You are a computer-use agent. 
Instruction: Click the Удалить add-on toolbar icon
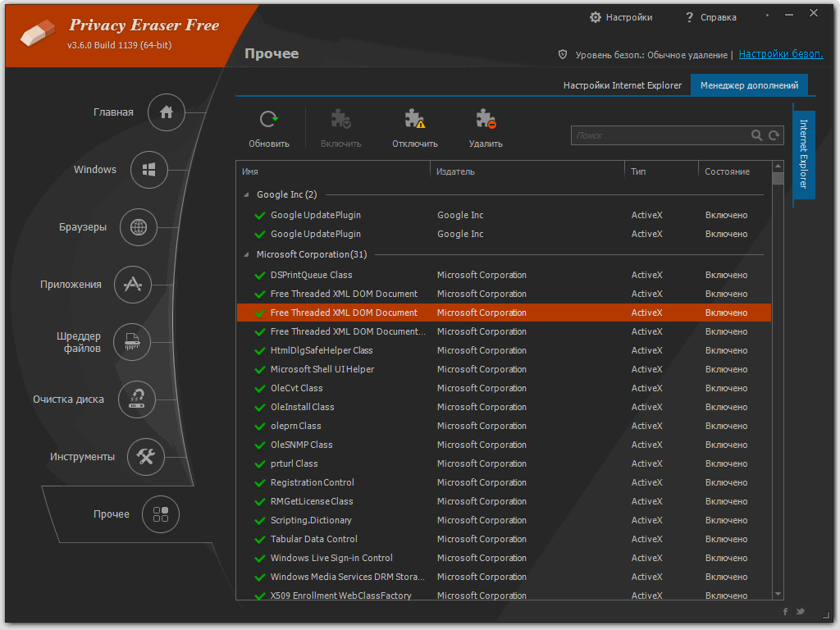[x=486, y=119]
